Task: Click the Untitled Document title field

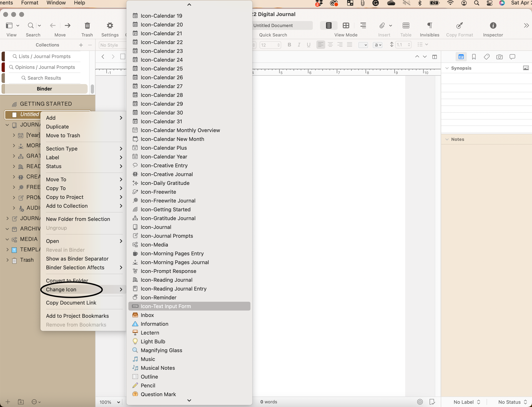Action: point(282,25)
